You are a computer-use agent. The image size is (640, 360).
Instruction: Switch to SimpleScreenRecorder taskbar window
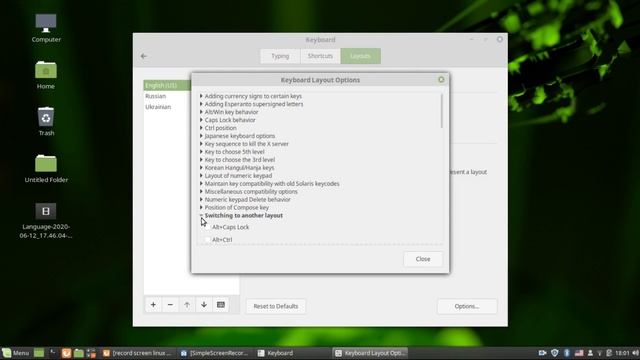[x=215, y=353]
